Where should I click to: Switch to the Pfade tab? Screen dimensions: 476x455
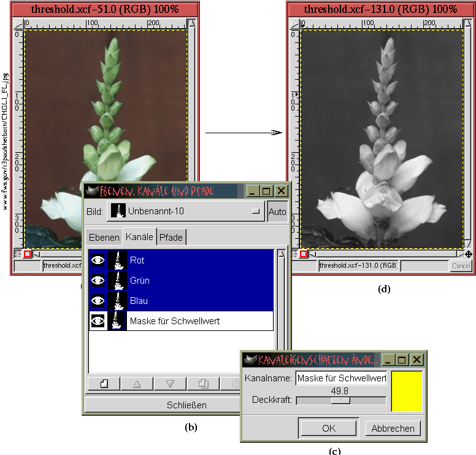tap(171, 238)
